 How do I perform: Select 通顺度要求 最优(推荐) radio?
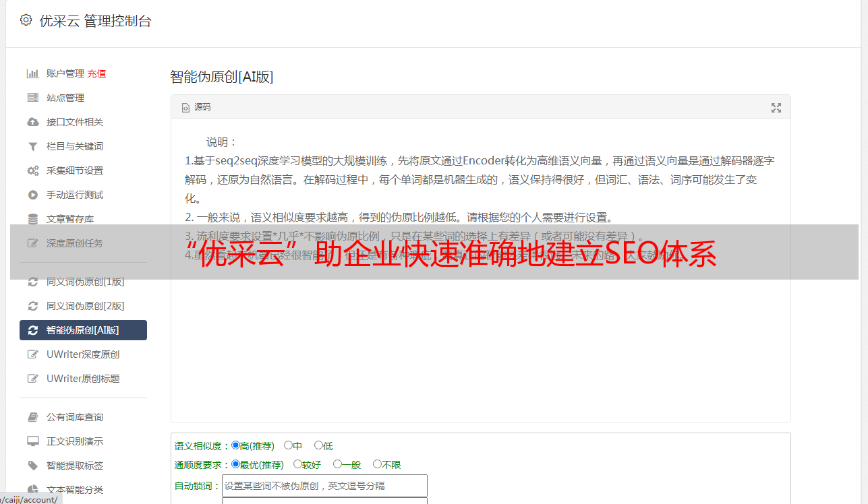pyautogui.click(x=235, y=464)
